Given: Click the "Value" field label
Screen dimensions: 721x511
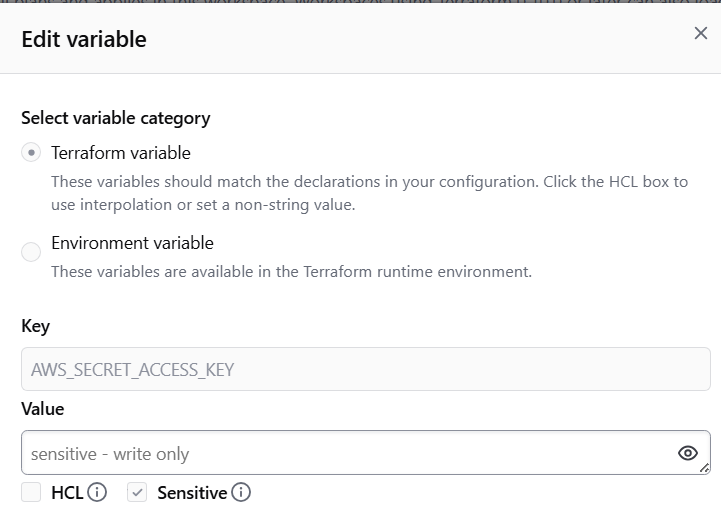Looking at the screenshot, I should 43,409.
